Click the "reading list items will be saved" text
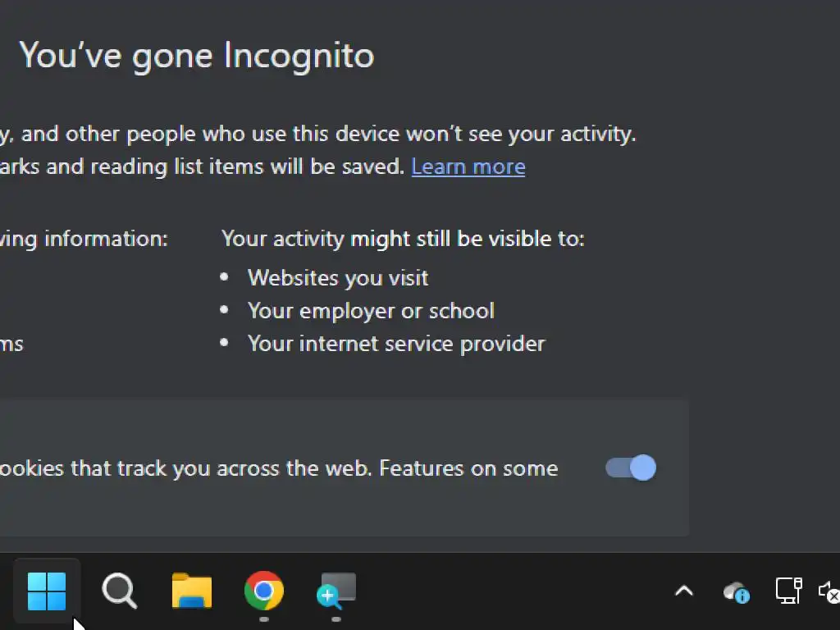Screen dimensions: 840x630 point(246,167)
